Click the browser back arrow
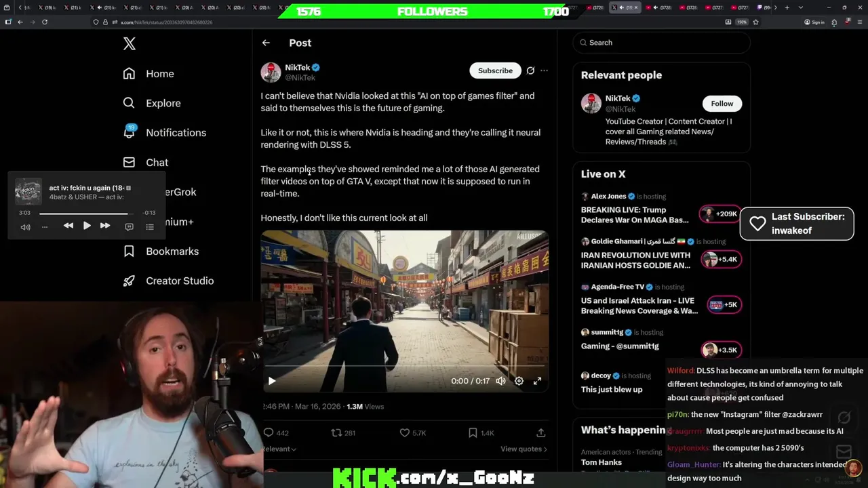This screenshot has height=488, width=868. click(20, 22)
